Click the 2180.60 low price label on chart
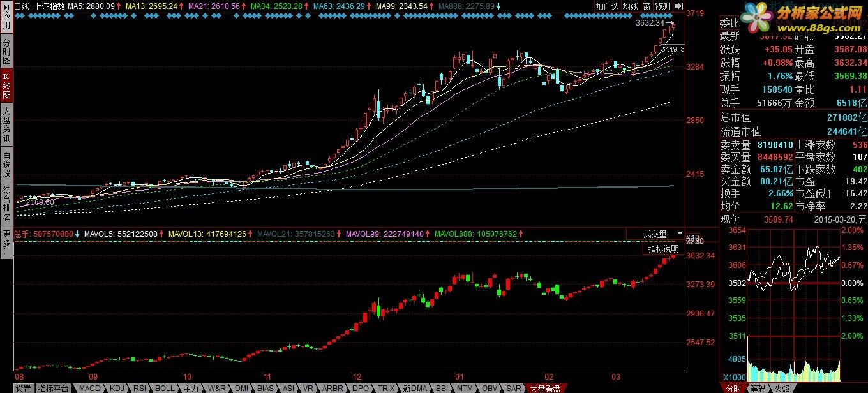868x393 pixels. pos(40,202)
